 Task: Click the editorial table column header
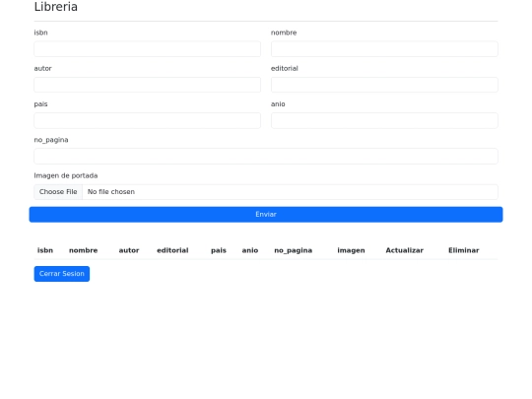click(172, 250)
